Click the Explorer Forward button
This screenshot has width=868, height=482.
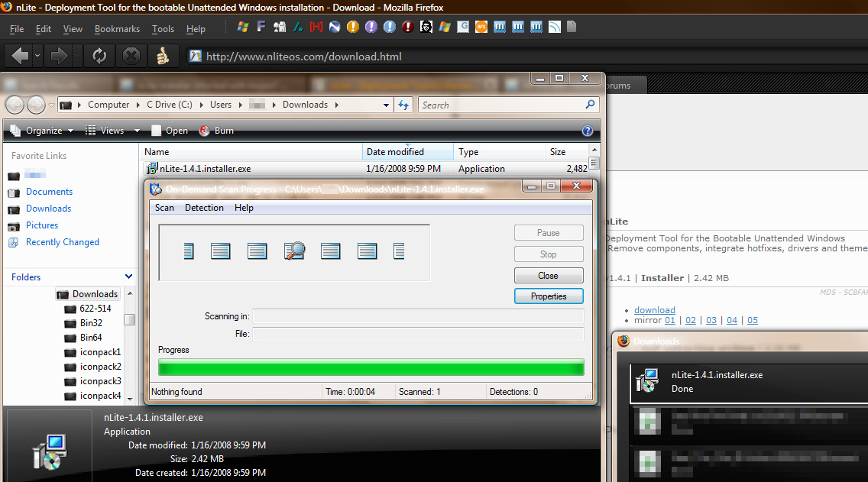point(36,105)
